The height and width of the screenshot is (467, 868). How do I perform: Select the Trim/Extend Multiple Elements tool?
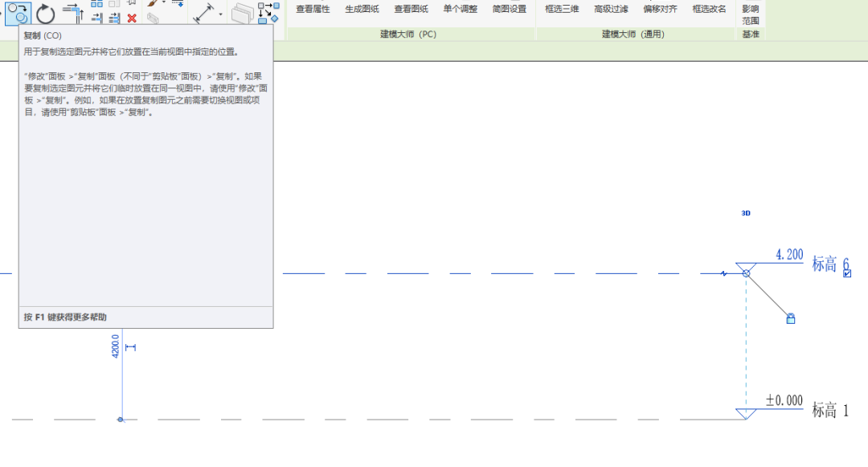point(115,18)
